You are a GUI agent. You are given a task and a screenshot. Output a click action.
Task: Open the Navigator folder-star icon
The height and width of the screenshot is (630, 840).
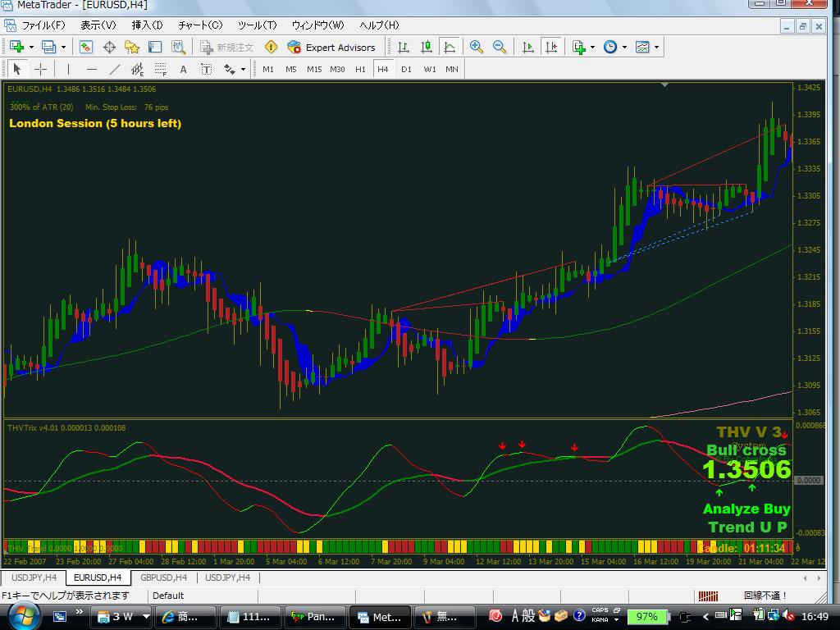click(132, 47)
